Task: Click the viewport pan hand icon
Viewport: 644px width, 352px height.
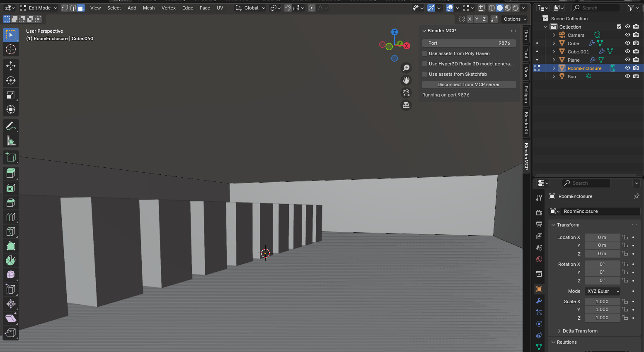Action: point(406,80)
